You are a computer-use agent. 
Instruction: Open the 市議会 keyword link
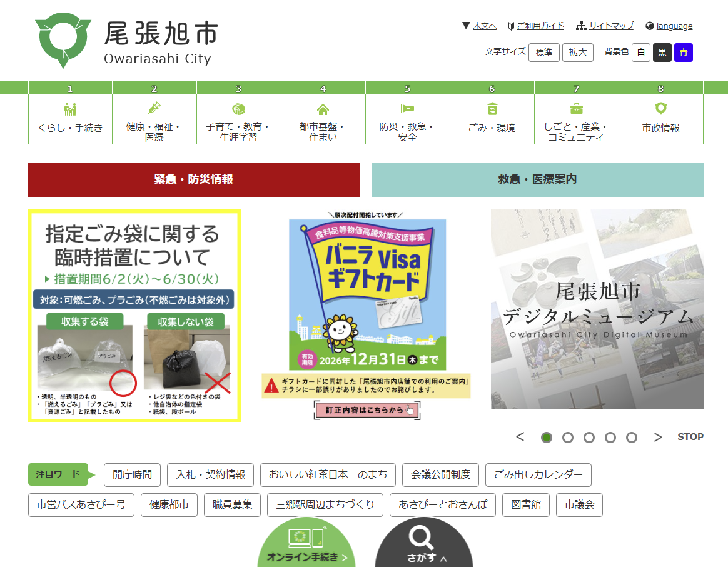pyautogui.click(x=579, y=505)
